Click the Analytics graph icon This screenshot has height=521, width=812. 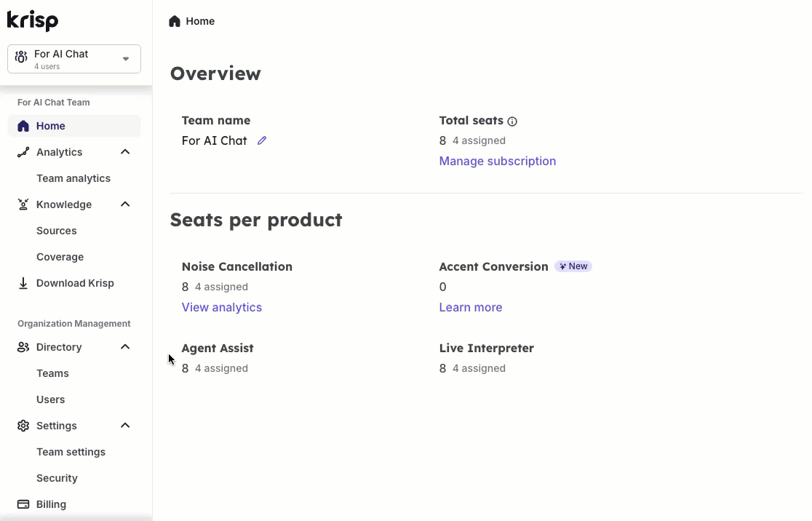pos(23,152)
